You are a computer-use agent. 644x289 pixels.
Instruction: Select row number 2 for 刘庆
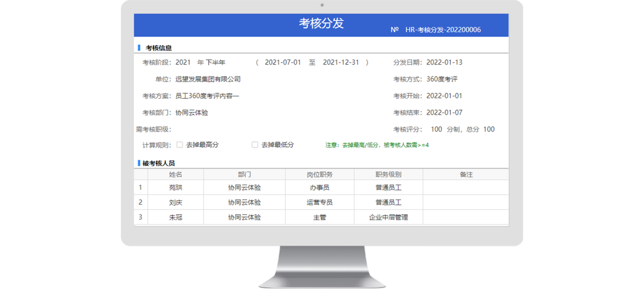pyautogui.click(x=140, y=202)
